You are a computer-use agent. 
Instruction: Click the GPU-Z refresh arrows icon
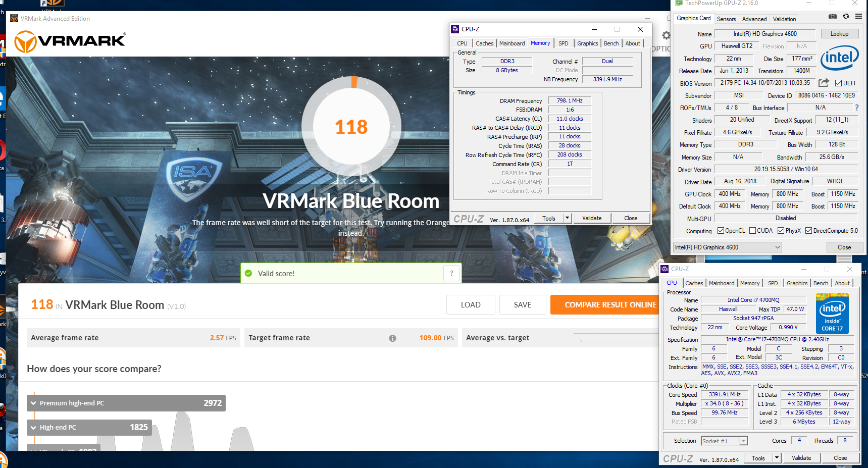tap(846, 17)
